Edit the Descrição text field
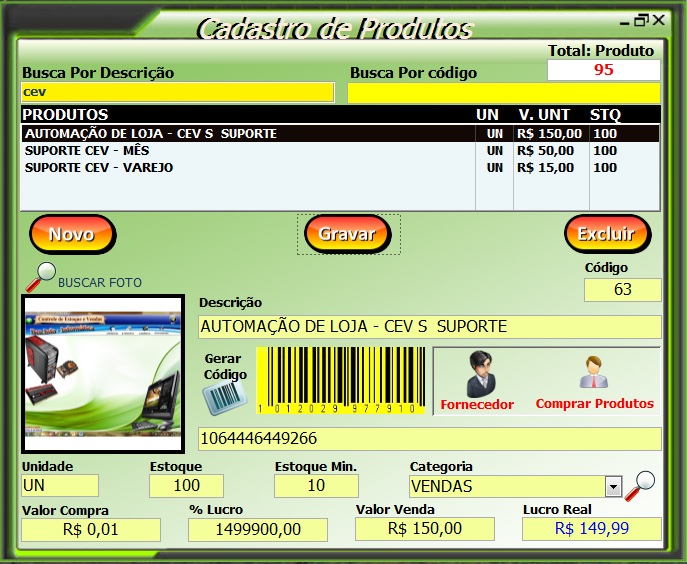 click(x=429, y=327)
